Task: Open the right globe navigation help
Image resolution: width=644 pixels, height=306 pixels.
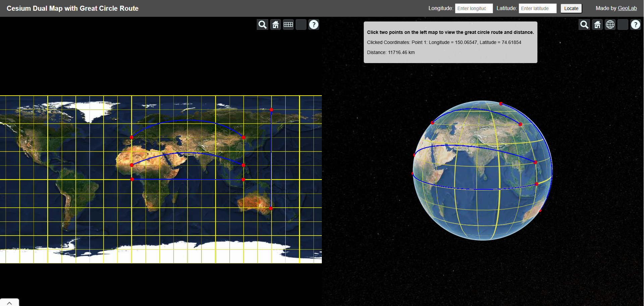Action: (636, 24)
